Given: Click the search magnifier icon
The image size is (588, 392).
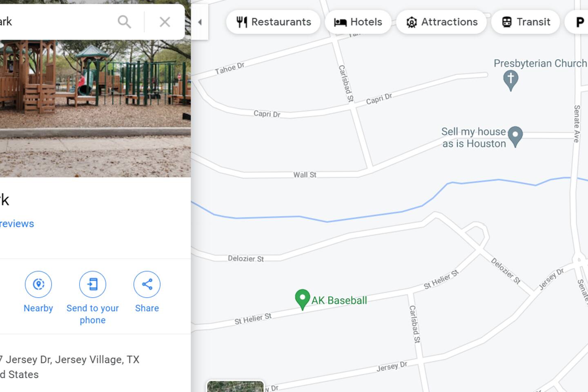Looking at the screenshot, I should pos(124,22).
